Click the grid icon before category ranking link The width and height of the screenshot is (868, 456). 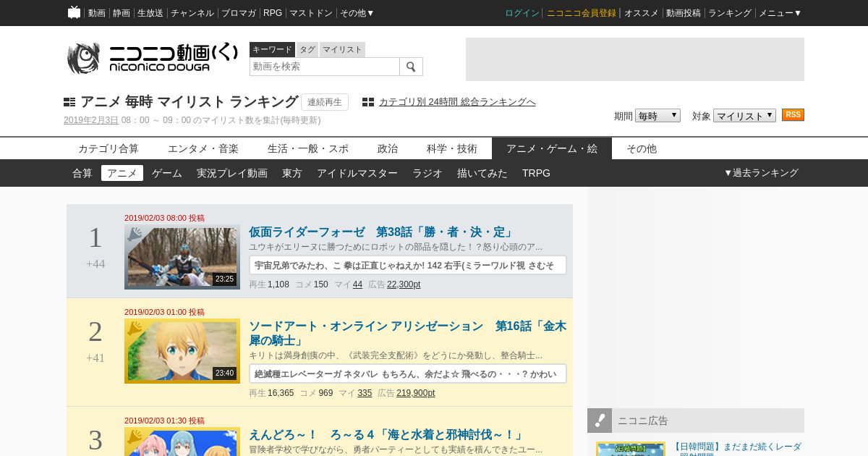point(368,102)
